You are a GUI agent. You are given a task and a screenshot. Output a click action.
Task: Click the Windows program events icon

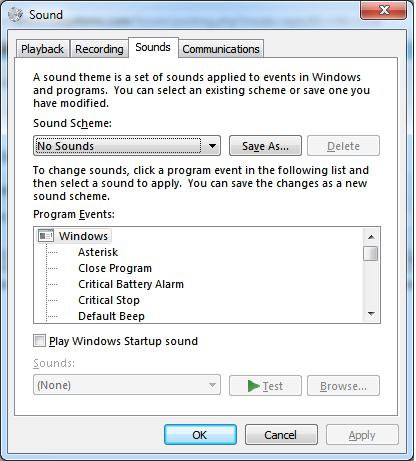[46, 236]
